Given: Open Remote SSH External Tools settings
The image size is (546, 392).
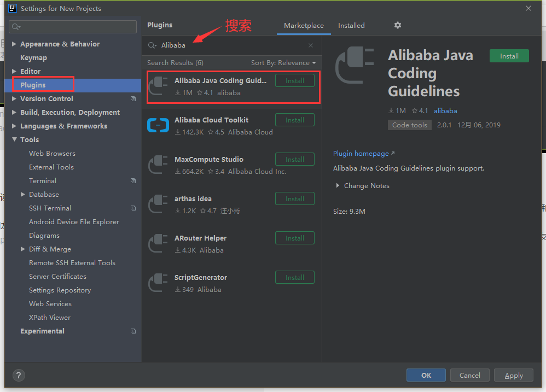Looking at the screenshot, I should [72, 263].
